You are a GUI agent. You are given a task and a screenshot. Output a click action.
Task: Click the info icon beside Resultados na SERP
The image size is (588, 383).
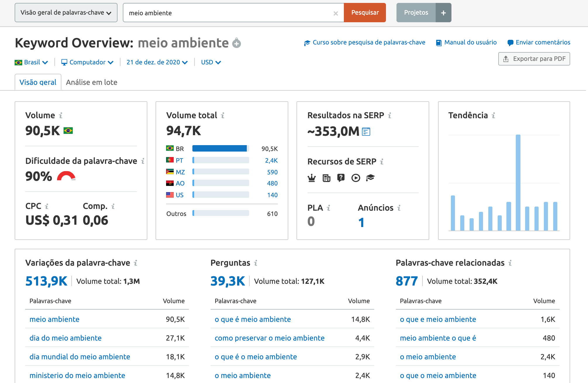point(389,116)
